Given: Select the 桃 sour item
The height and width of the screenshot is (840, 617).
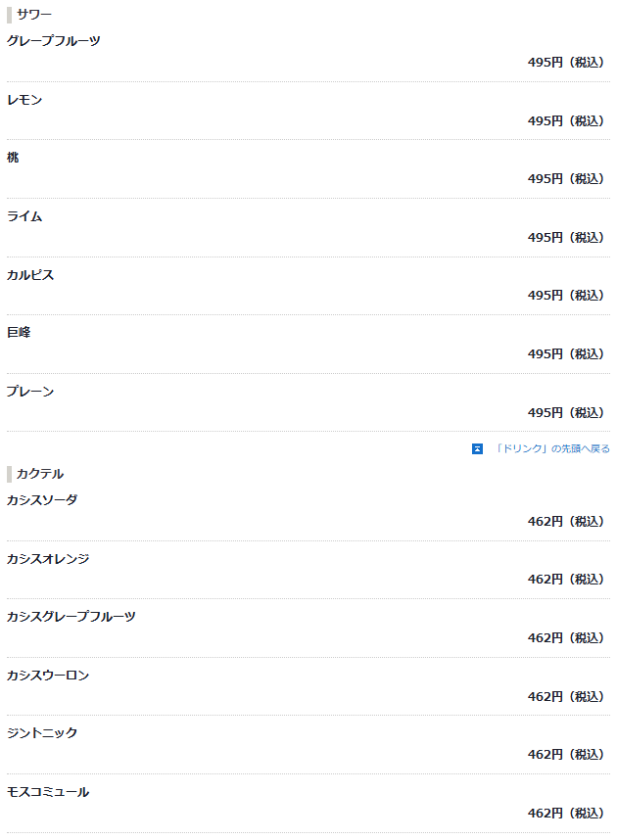Looking at the screenshot, I should coord(13,158).
